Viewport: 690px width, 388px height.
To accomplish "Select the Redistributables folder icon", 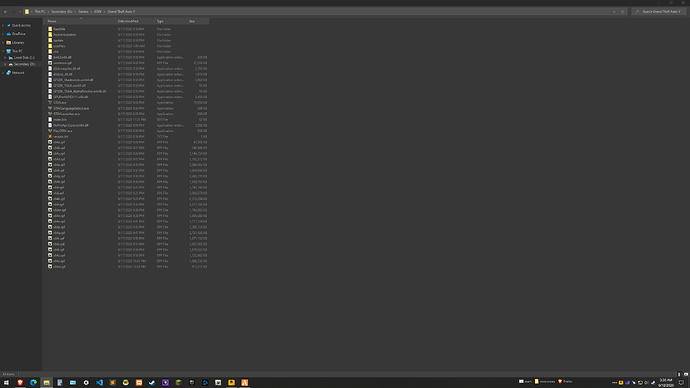I will point(50,35).
